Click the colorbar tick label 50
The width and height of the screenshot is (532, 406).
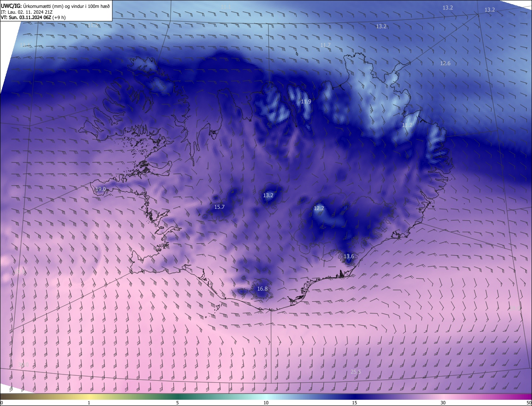pos(529,403)
